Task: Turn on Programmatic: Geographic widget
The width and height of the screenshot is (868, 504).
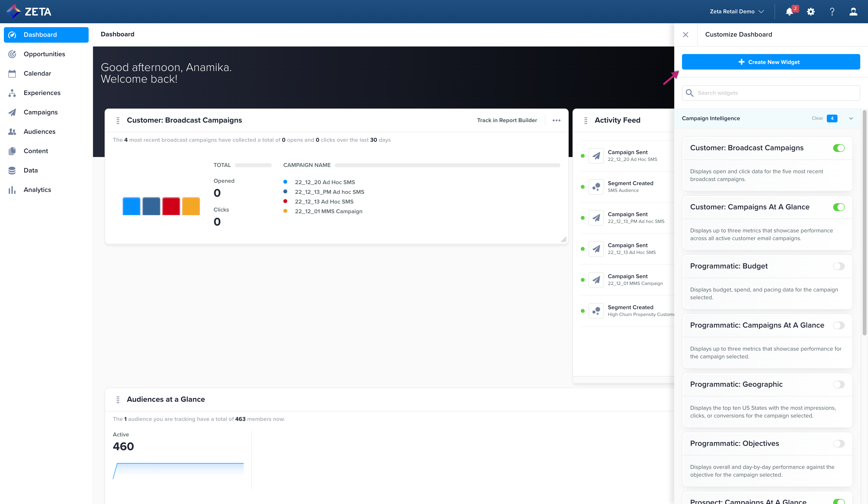Action: (x=839, y=385)
